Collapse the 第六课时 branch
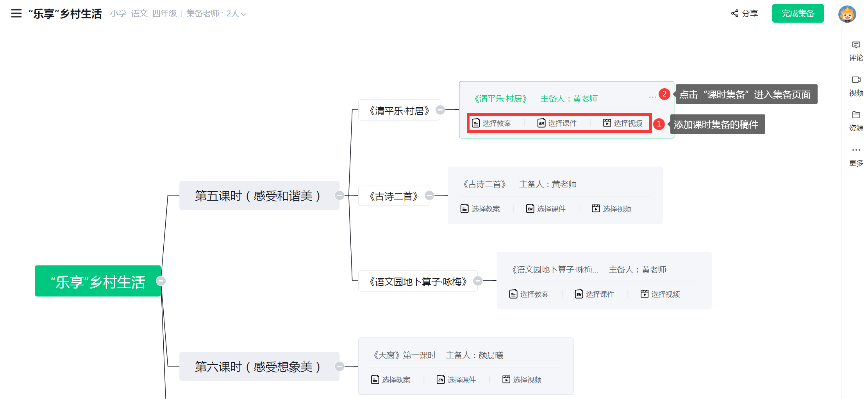 (x=339, y=366)
